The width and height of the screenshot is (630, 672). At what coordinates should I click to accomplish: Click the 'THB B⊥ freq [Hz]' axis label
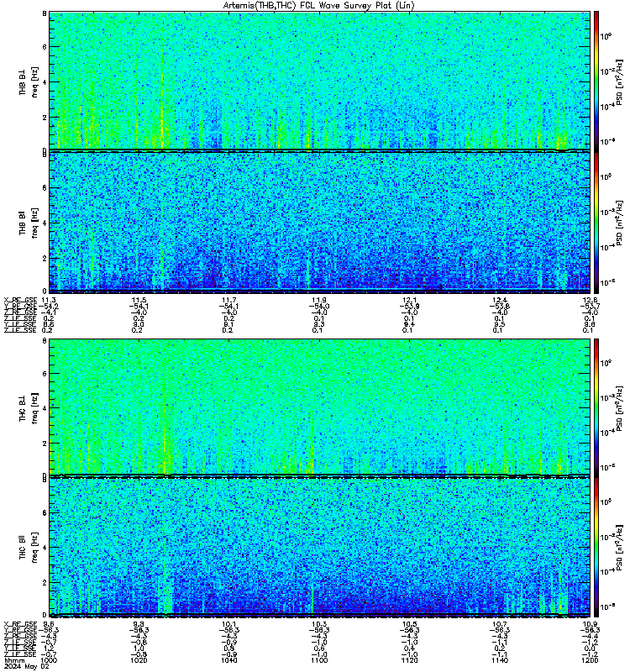point(29,81)
